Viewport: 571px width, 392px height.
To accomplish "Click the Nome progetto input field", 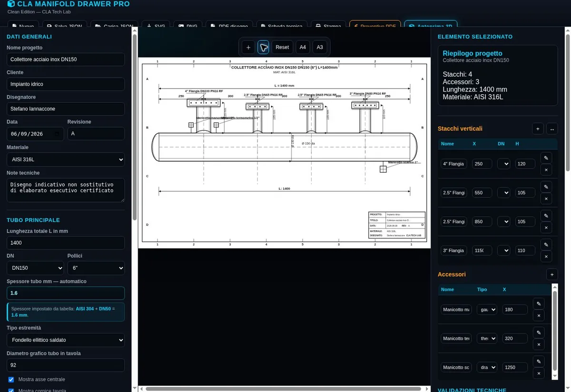I will pyautogui.click(x=66, y=59).
